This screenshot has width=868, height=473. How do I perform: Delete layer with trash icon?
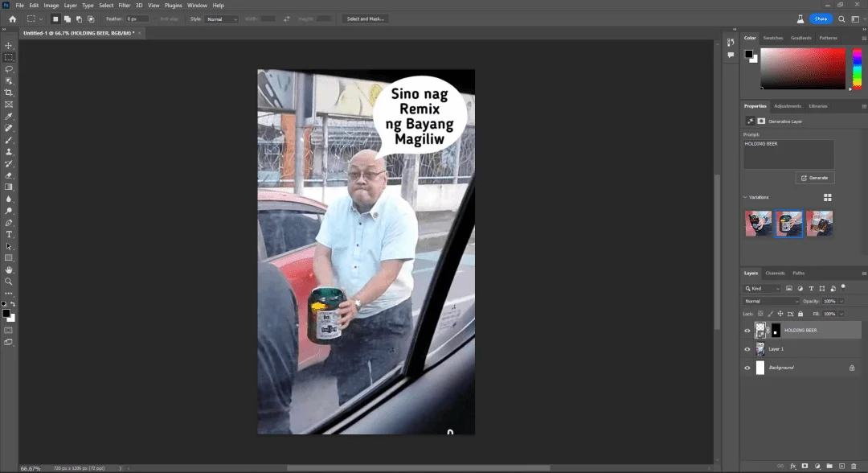[x=854, y=467]
